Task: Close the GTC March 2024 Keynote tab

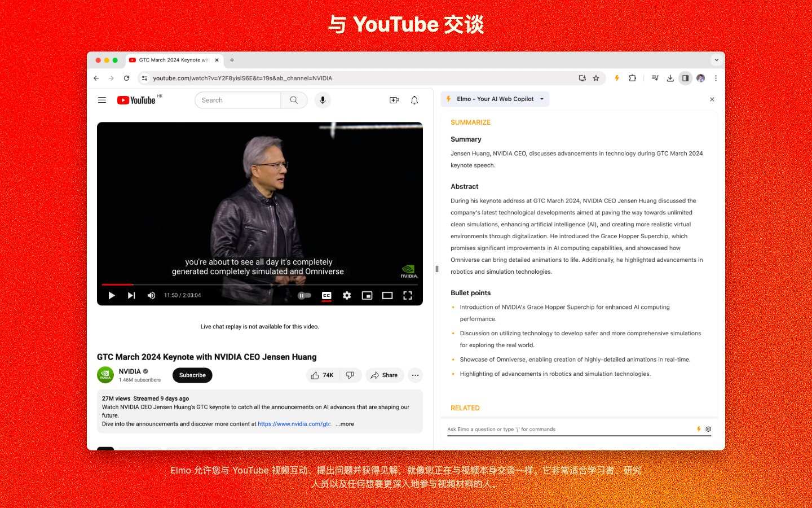Action: [x=217, y=60]
